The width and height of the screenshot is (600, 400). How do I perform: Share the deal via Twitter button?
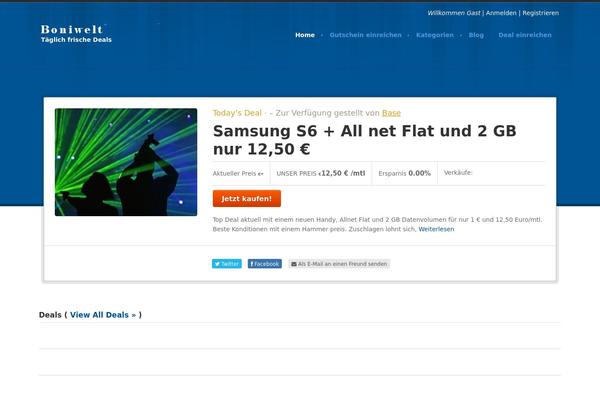coord(227,264)
